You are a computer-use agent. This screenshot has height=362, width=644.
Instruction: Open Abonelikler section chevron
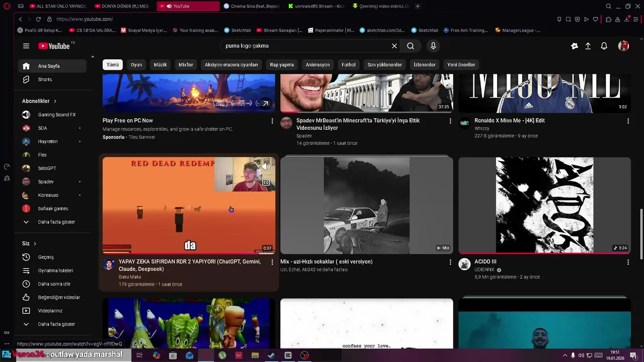point(55,101)
